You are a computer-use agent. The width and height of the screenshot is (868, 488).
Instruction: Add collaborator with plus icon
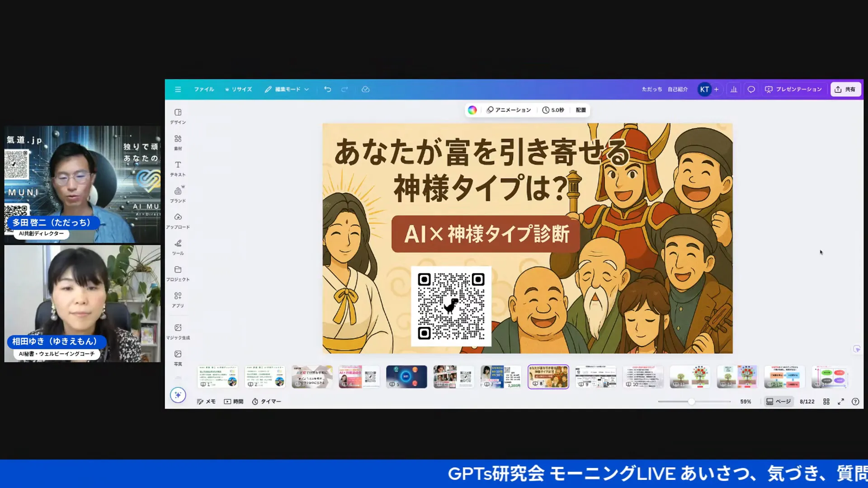pos(717,89)
